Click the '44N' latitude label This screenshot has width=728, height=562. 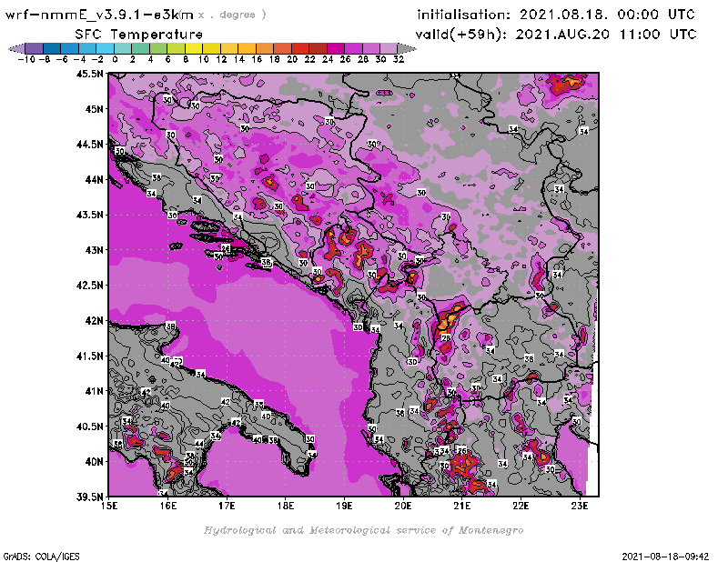click(x=95, y=179)
